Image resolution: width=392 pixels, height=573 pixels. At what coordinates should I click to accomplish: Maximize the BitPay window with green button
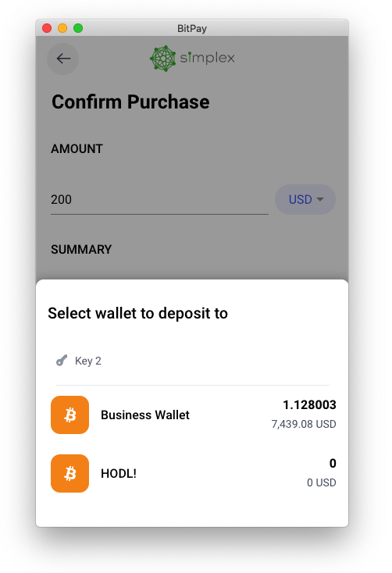click(78, 28)
